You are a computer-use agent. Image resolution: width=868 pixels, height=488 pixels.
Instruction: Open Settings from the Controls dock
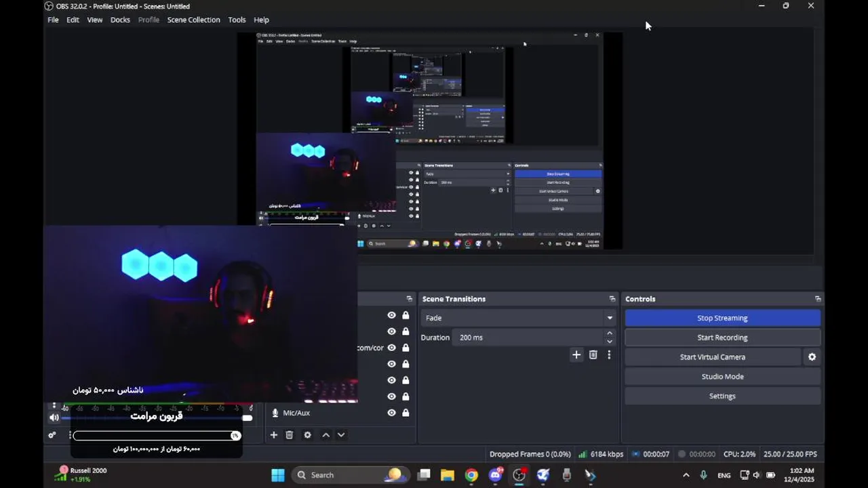click(x=722, y=396)
